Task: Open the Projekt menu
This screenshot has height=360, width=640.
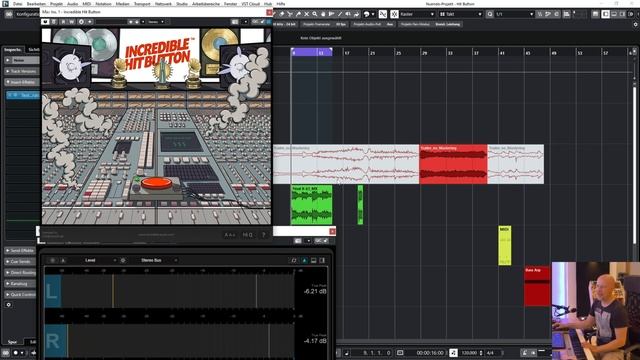Action: click(x=56, y=4)
